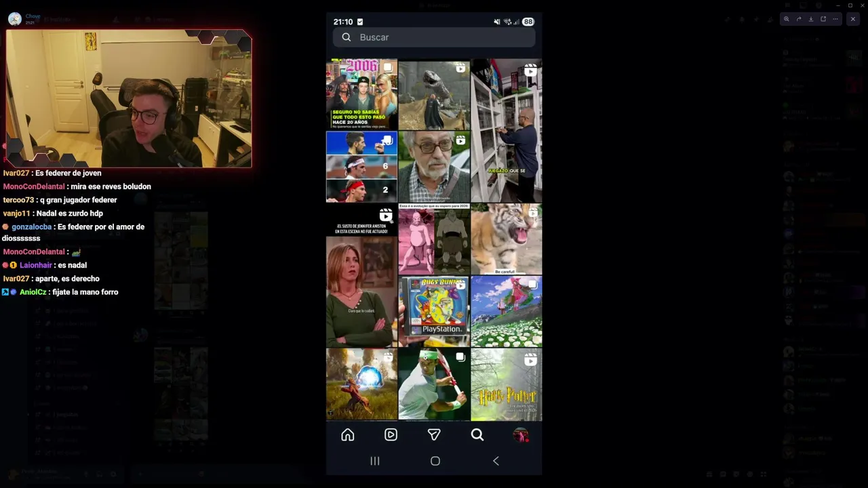Click the 'aparte, es derecho' message
Screen dimensions: 868x488
point(67,279)
